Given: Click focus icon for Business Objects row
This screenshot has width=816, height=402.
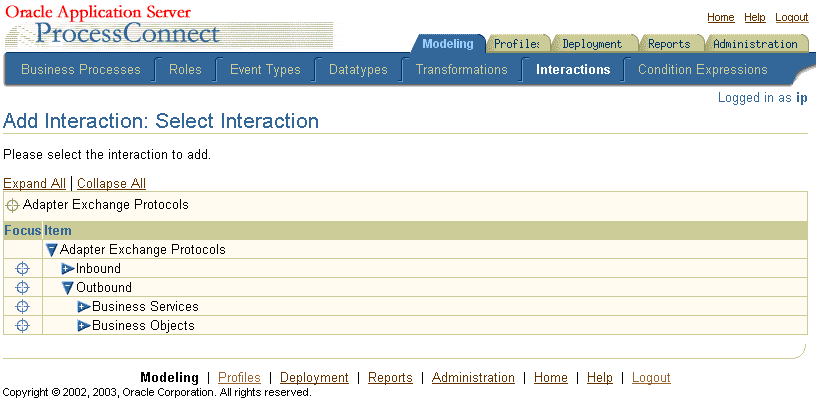Looking at the screenshot, I should tap(22, 325).
